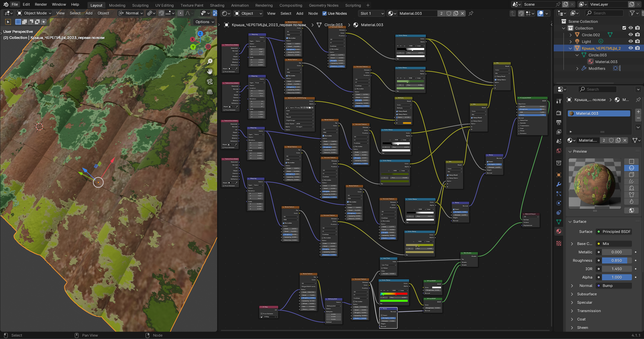
Task: Disable Light in renders
Action: [x=637, y=42]
